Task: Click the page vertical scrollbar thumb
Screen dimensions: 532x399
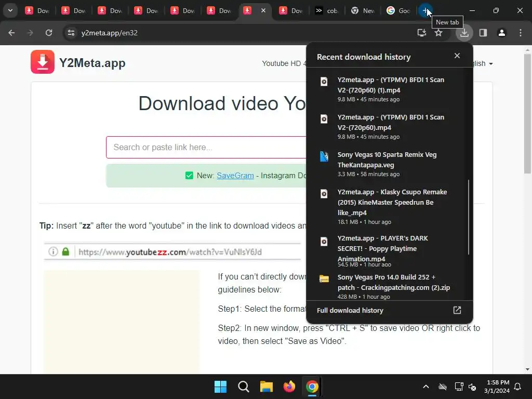Action: click(527, 114)
